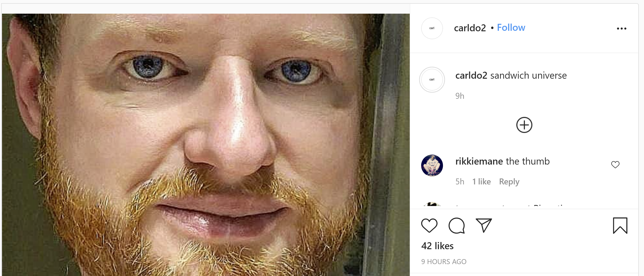
Task: Open rikkiemane's profile picture
Action: 432,165
